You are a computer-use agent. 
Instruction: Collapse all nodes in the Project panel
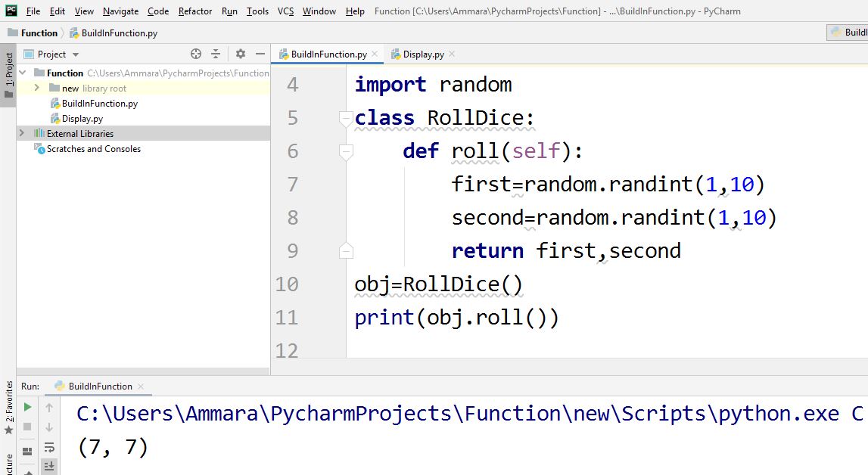(x=216, y=54)
